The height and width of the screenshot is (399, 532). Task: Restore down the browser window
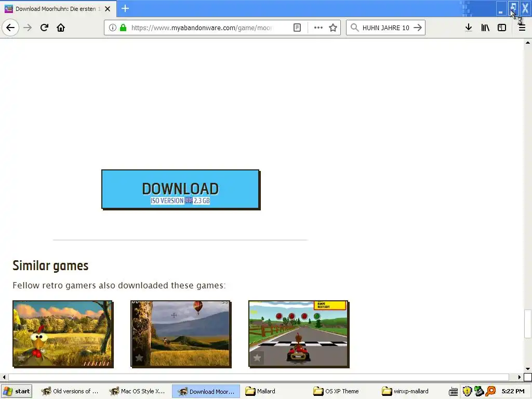point(513,8)
